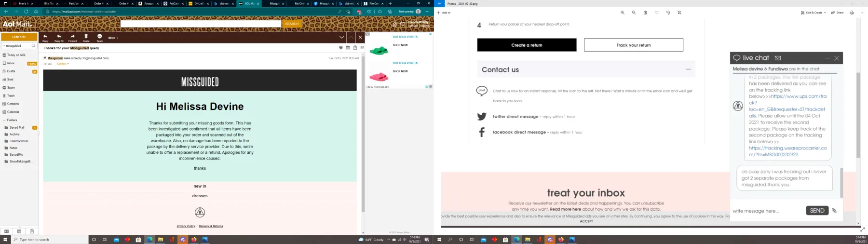Screen dimensions: 868x244
Task: Click Add to in Photos toolbar
Action: click(444, 13)
